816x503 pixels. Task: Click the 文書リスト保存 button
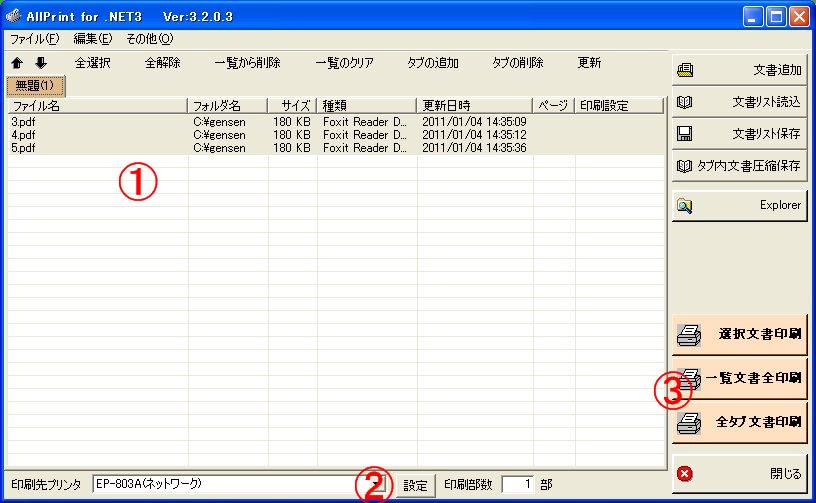point(739,134)
